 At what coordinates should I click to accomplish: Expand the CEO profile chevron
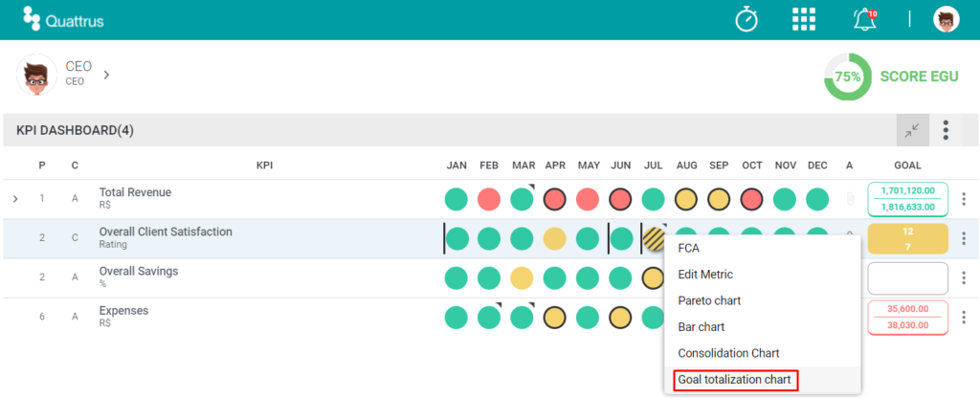point(106,75)
